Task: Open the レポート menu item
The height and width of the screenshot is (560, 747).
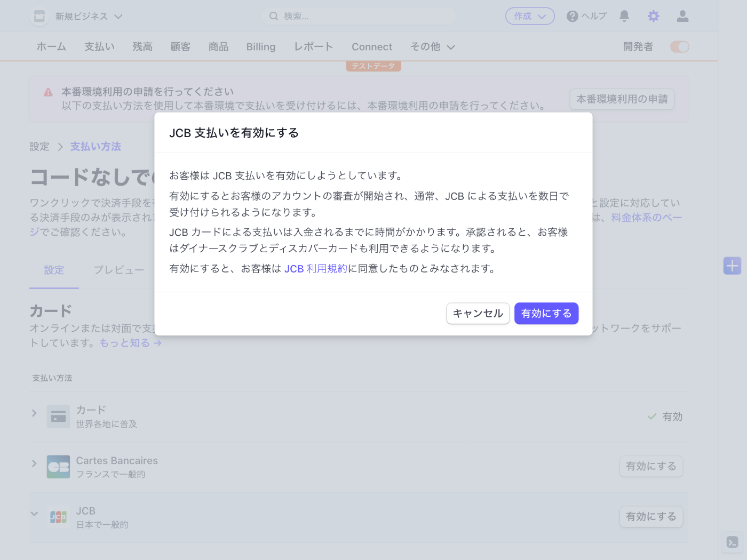Action: pyautogui.click(x=314, y=47)
